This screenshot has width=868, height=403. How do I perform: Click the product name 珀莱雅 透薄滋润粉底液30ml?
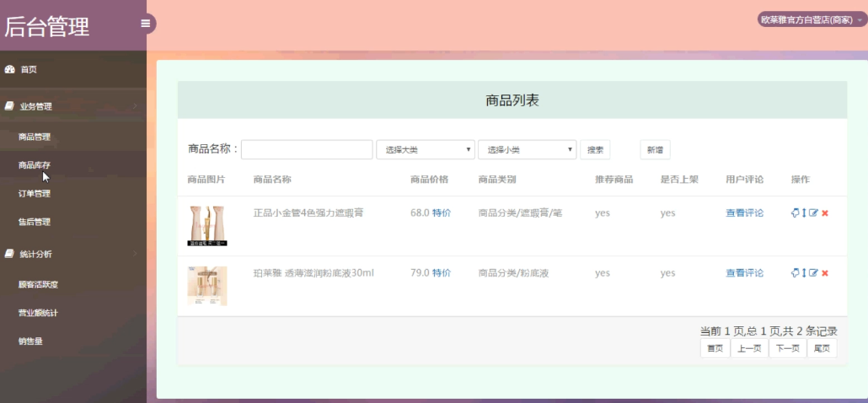(x=313, y=273)
